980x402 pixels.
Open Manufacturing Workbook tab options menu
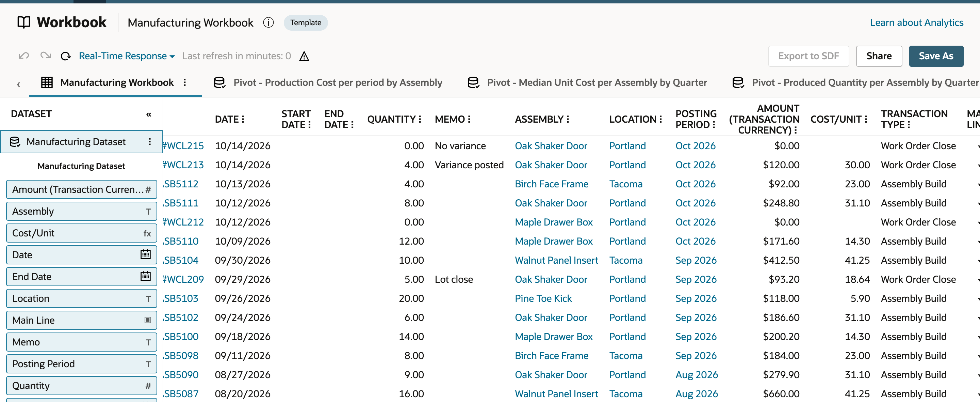184,82
